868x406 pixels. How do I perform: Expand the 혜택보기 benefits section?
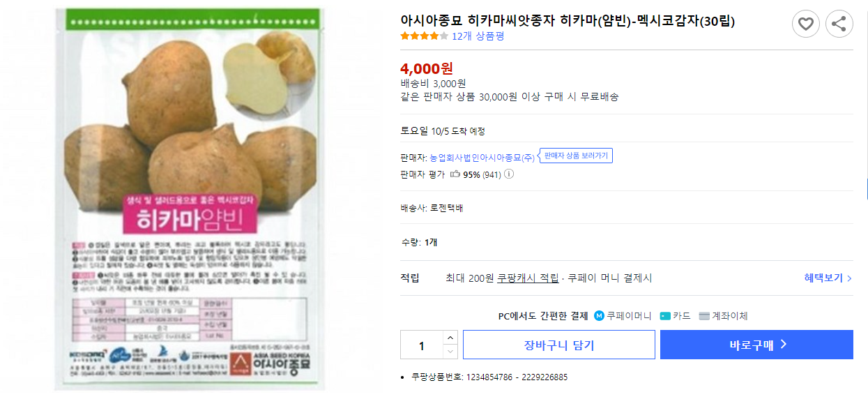(823, 277)
